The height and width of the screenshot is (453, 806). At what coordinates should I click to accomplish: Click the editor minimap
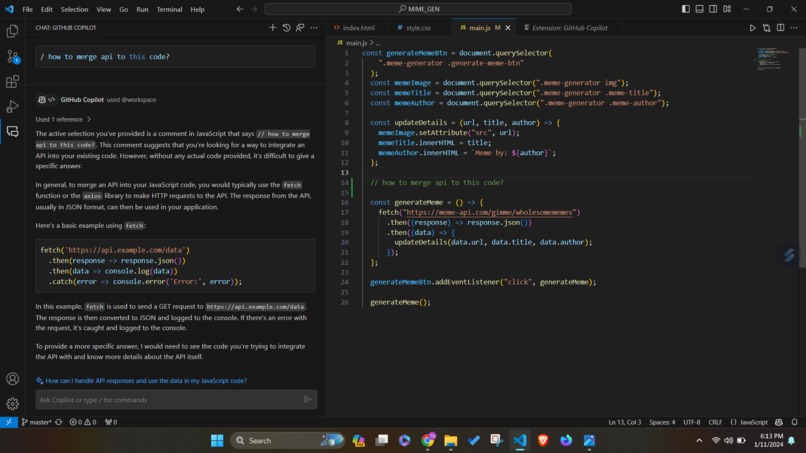point(774,58)
